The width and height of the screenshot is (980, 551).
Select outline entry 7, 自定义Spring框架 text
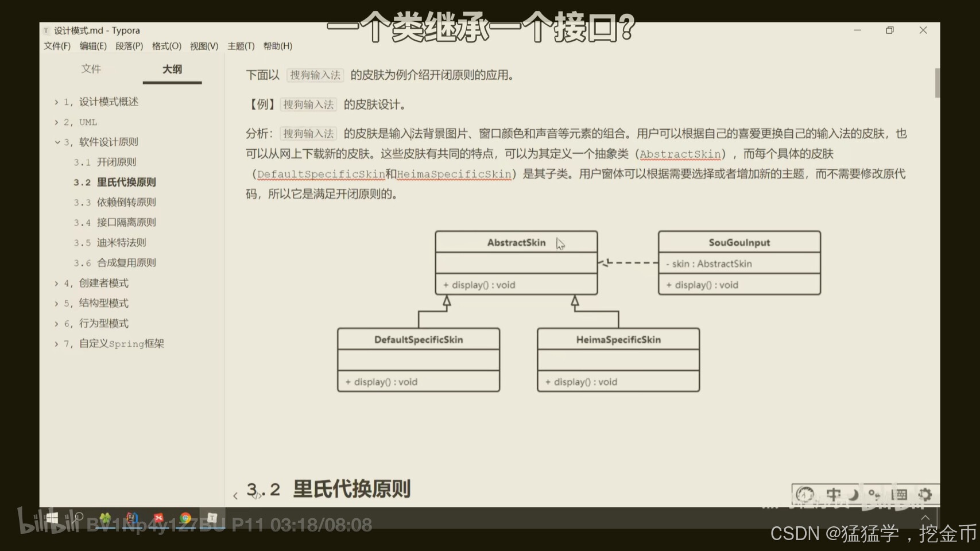[114, 343]
